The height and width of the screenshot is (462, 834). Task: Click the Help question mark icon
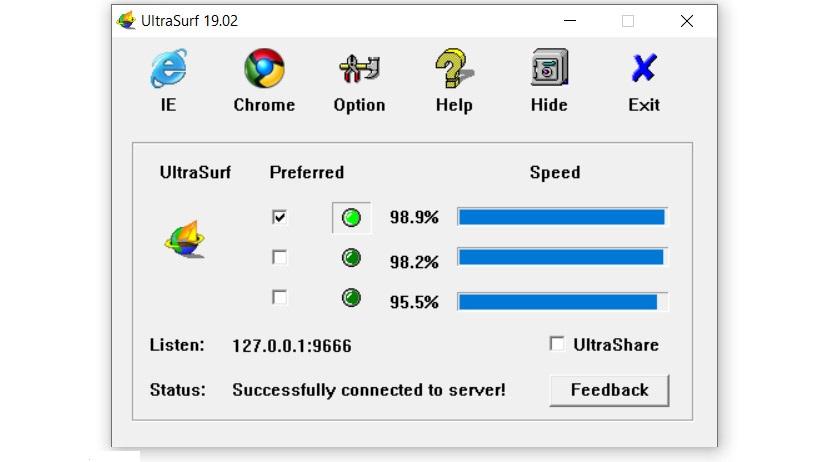(x=453, y=70)
